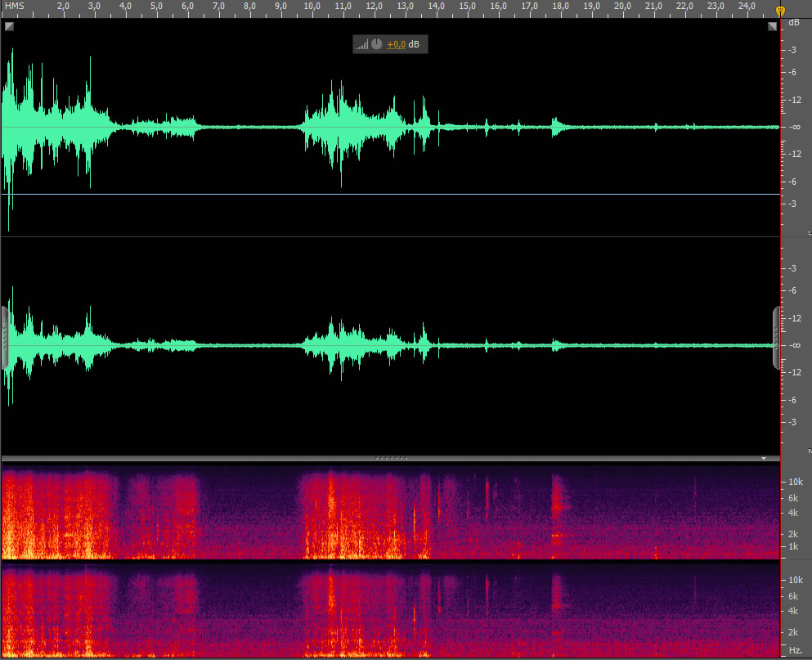The image size is (812, 660).
Task: Open the spectral display dropdown arrow on the divider
Action: click(763, 459)
